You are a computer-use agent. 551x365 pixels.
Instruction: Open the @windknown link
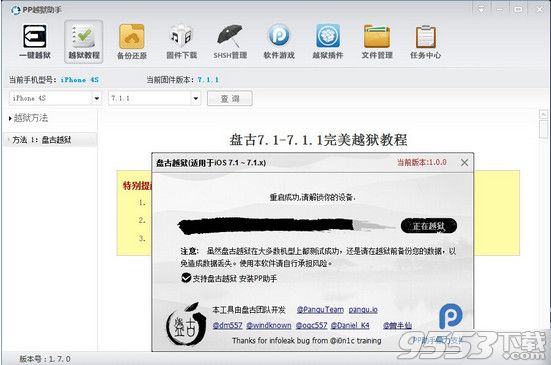269,325
